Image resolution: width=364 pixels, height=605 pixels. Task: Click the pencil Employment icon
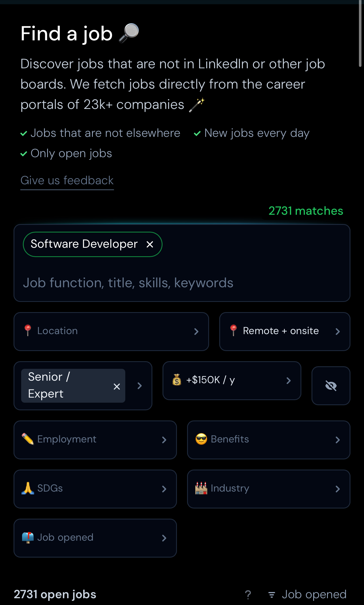pyautogui.click(x=28, y=439)
